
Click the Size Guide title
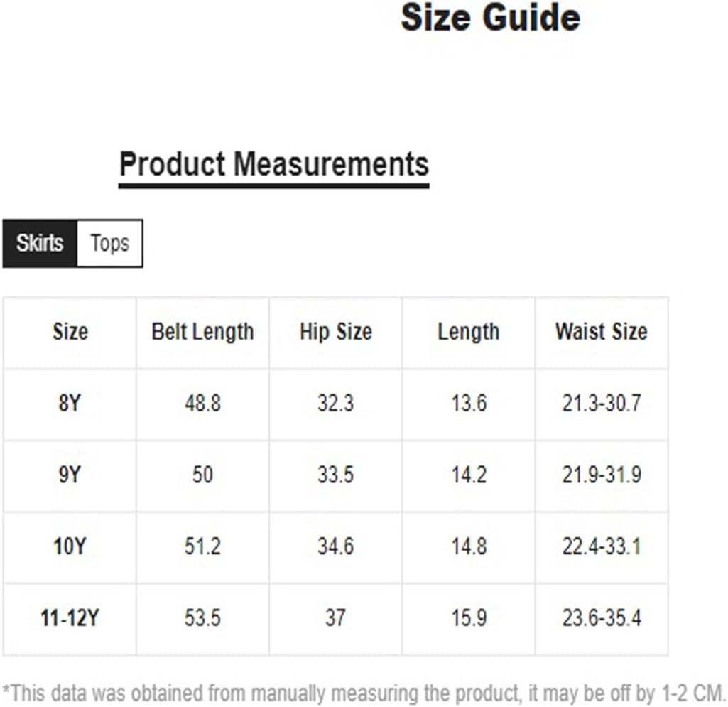(490, 18)
